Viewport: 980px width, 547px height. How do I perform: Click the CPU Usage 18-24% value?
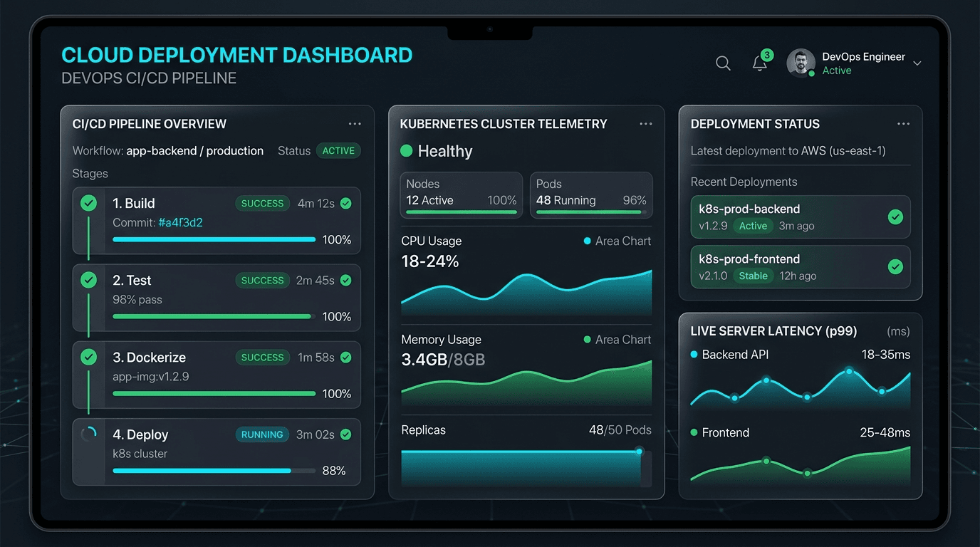(x=430, y=261)
